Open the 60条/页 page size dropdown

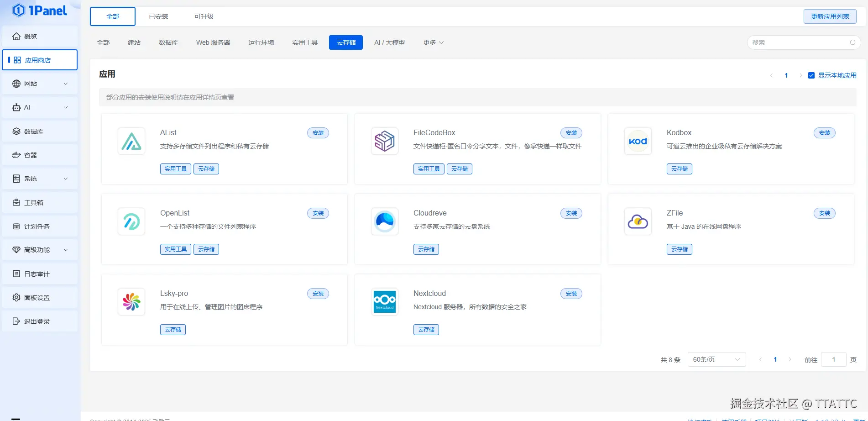716,359
